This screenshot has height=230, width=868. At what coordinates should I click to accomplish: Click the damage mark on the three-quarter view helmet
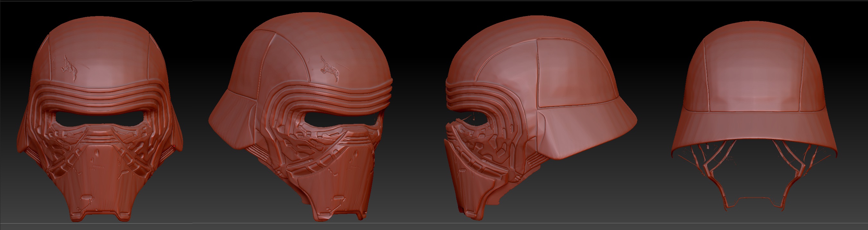click(329, 70)
